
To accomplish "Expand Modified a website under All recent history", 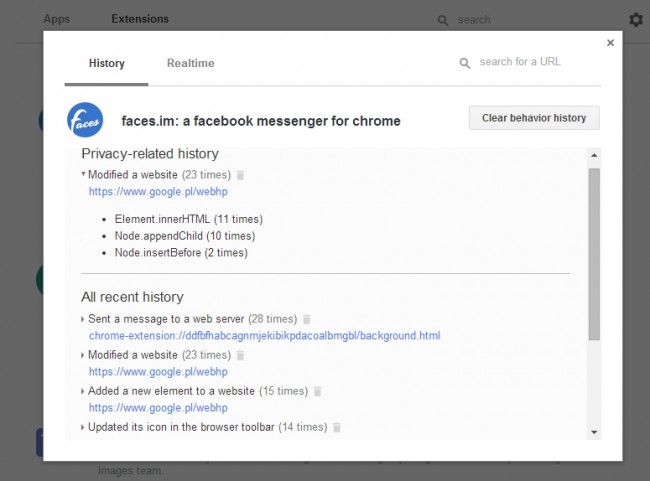I will (82, 355).
